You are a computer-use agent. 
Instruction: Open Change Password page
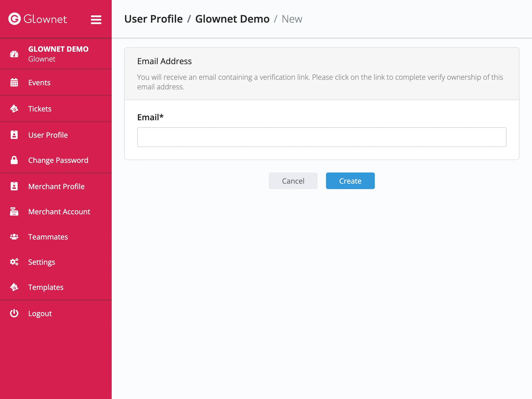(x=56, y=160)
